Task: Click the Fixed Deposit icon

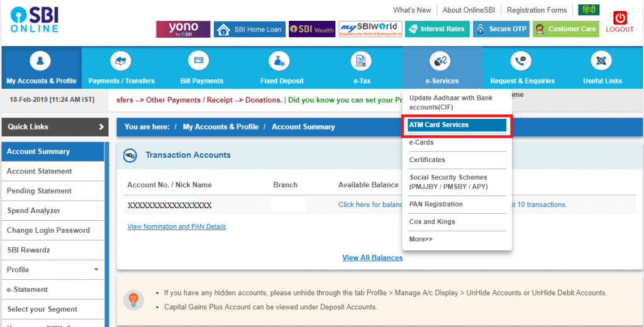Action: 279,61
